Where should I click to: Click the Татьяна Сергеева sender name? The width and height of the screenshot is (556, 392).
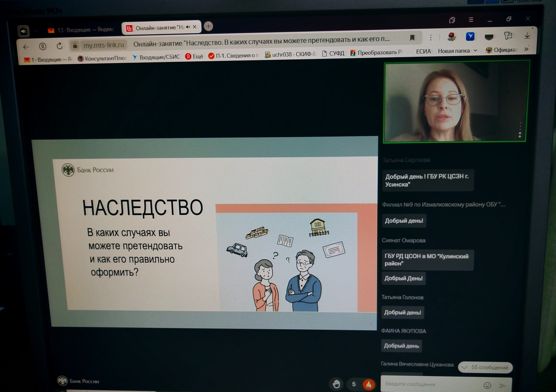(x=406, y=160)
